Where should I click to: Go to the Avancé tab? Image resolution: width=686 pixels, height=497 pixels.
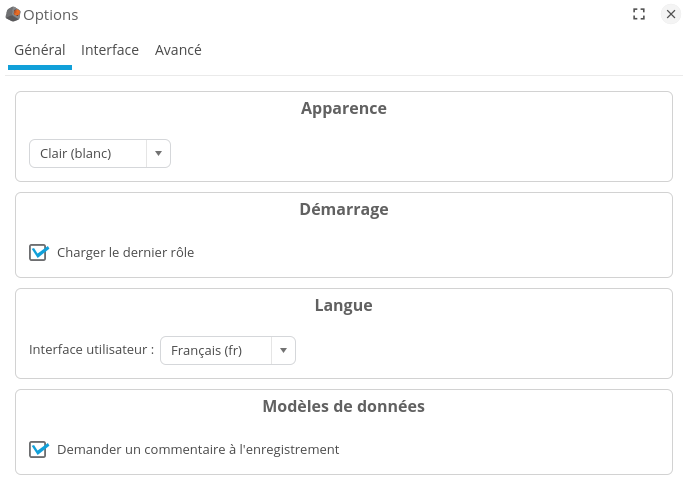178,50
